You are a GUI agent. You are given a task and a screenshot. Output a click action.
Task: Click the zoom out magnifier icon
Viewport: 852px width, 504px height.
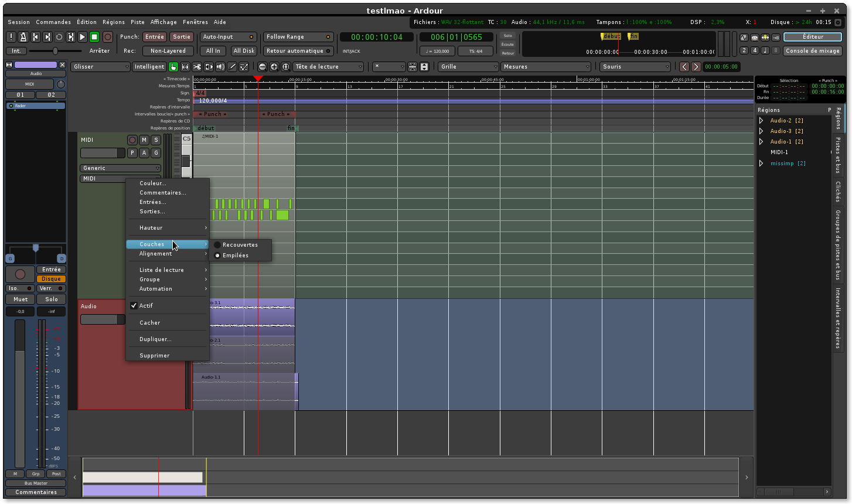tap(263, 67)
